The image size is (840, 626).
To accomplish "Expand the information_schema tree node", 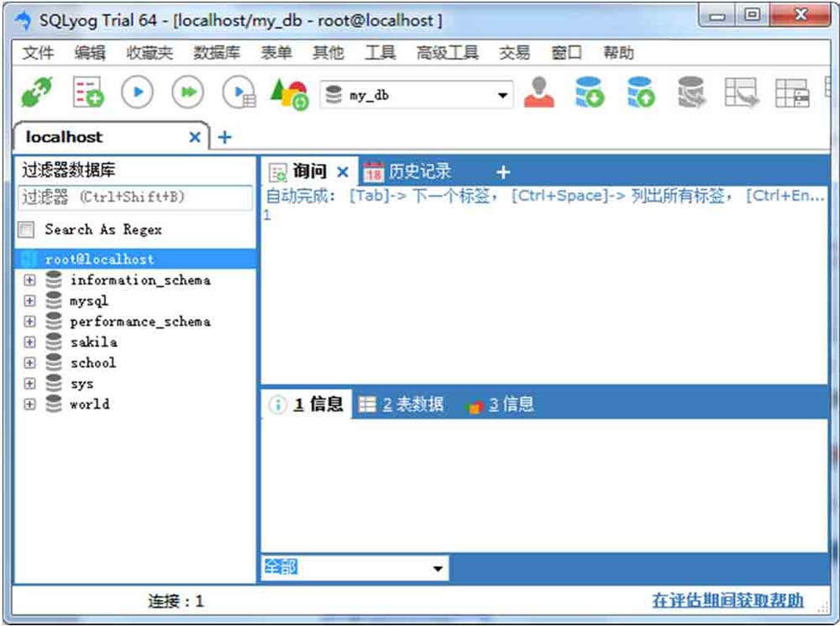I will coord(30,280).
